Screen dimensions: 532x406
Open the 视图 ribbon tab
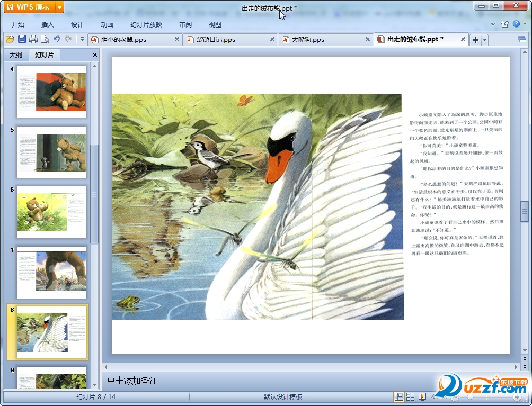(215, 25)
